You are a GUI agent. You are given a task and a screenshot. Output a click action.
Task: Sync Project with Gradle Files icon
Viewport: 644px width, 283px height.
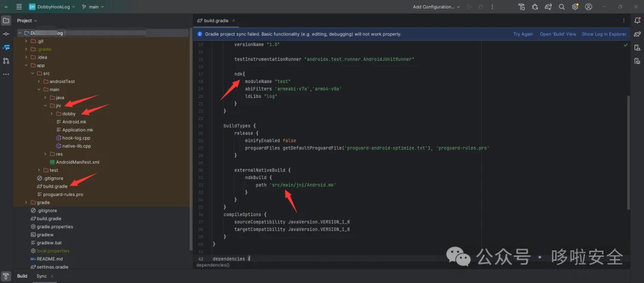[x=549, y=7]
